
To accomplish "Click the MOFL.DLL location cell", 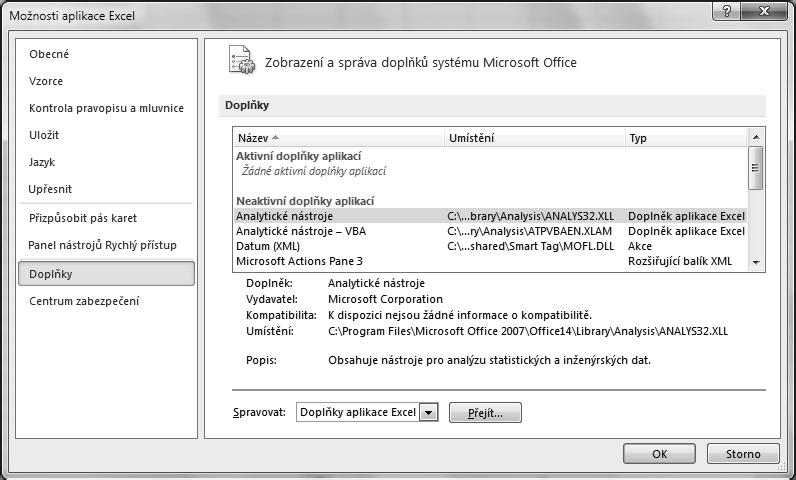I will pos(530,246).
